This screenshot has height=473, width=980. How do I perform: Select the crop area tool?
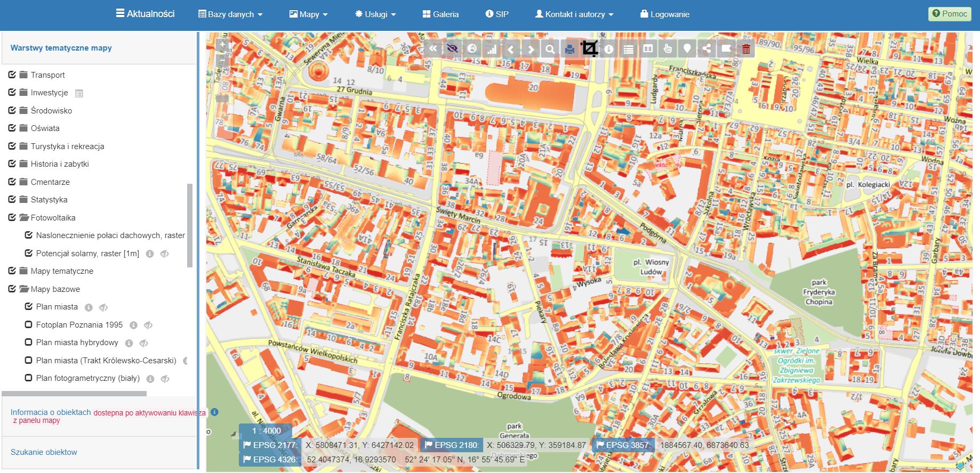coord(589,49)
